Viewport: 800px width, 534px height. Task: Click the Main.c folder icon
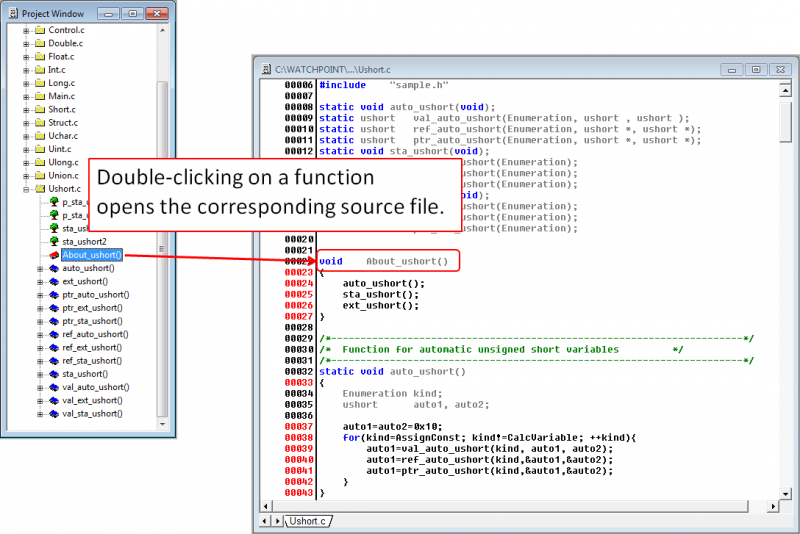tap(40, 96)
